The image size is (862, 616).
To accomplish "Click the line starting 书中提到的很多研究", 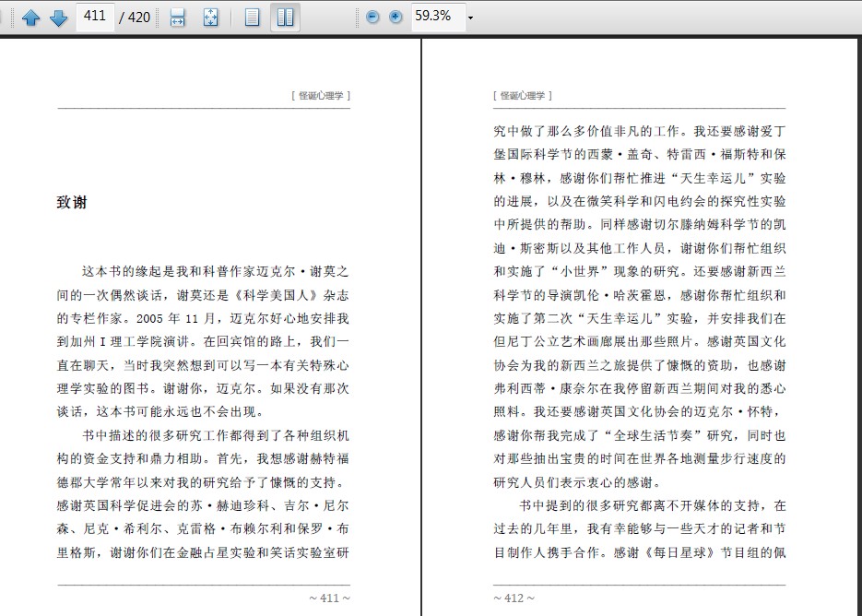I will pyautogui.click(x=653, y=505).
